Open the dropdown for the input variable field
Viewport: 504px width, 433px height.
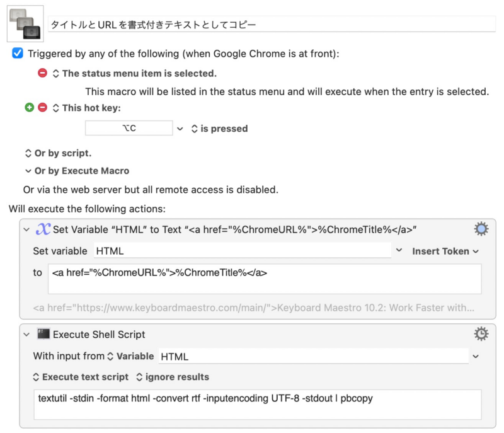(x=476, y=356)
